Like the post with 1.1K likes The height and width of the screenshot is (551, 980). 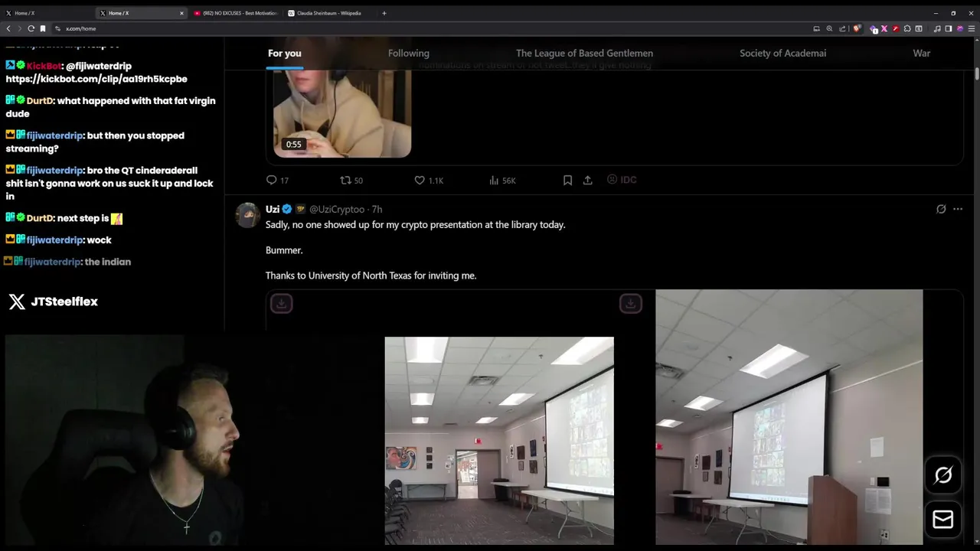click(429, 180)
